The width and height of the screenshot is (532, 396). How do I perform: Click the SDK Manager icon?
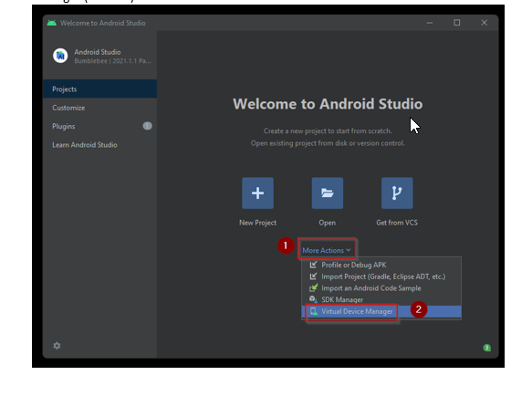(313, 299)
